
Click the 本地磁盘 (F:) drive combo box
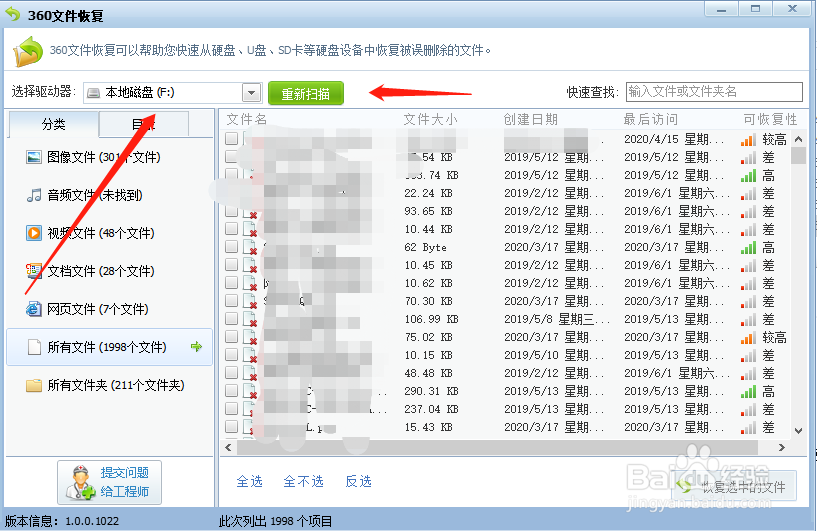(172, 93)
